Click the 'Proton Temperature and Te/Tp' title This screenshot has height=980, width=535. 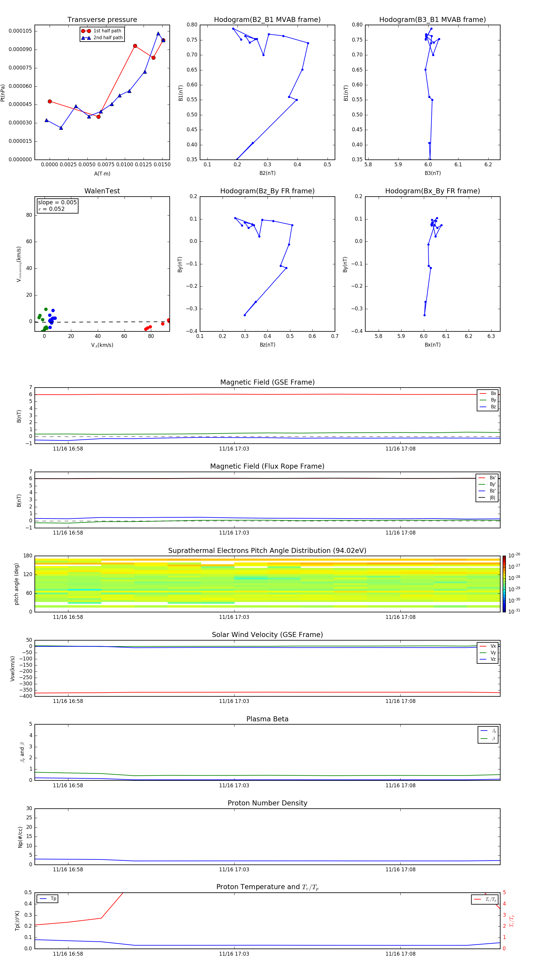[x=267, y=887]
